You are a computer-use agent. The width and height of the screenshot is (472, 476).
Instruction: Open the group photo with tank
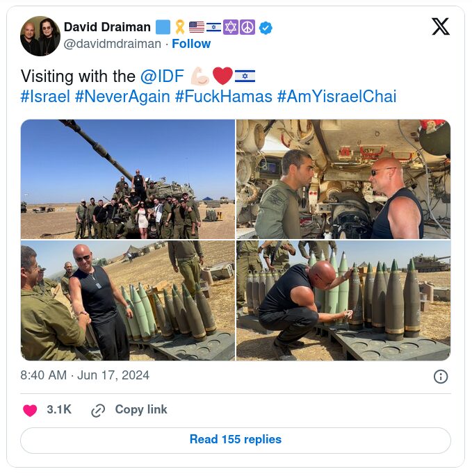[x=128, y=179]
